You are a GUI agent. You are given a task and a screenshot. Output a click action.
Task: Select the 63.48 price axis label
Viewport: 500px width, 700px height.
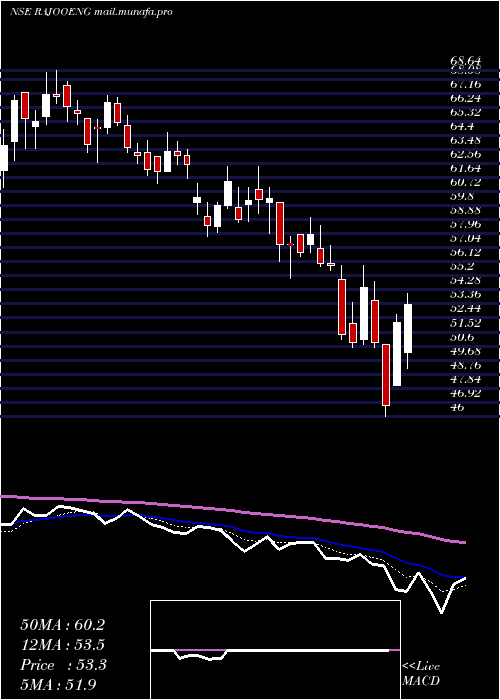click(x=466, y=140)
